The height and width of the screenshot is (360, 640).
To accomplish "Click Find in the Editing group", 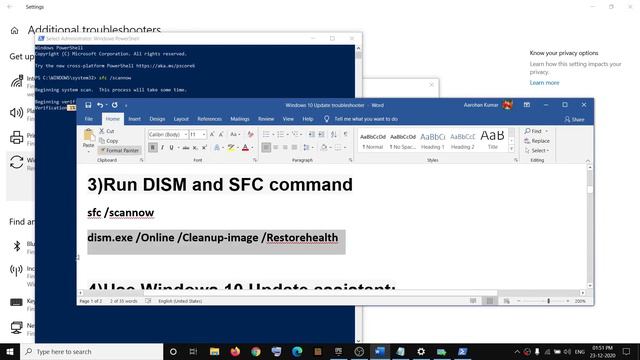I will (536, 131).
